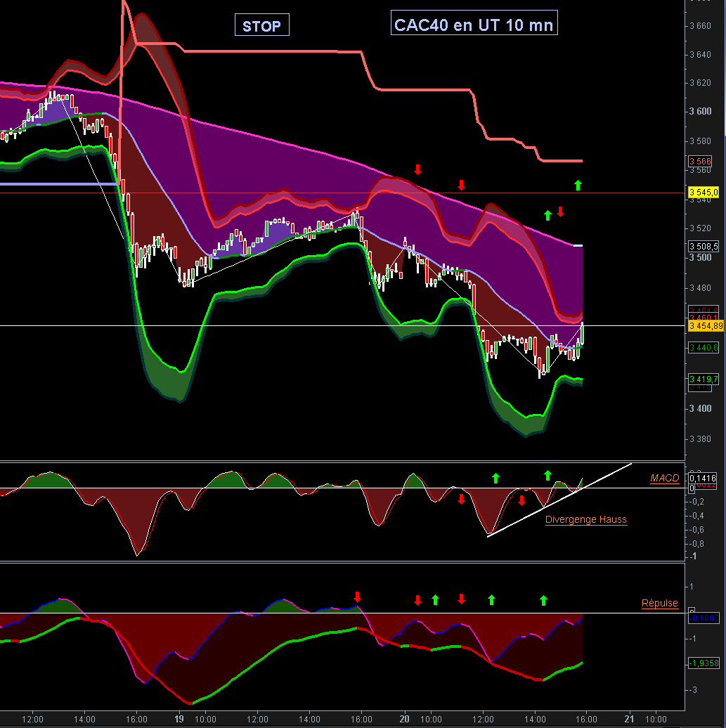Click the -0,4 MACD scale label
Screen dimensions: 726x728
[x=696, y=516]
